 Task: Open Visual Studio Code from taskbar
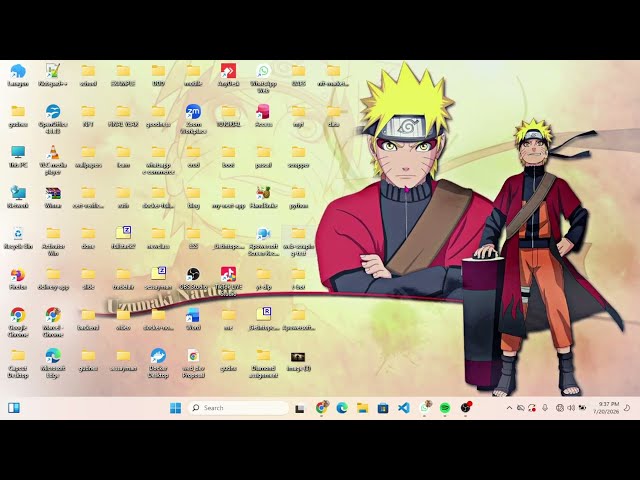coord(404,408)
